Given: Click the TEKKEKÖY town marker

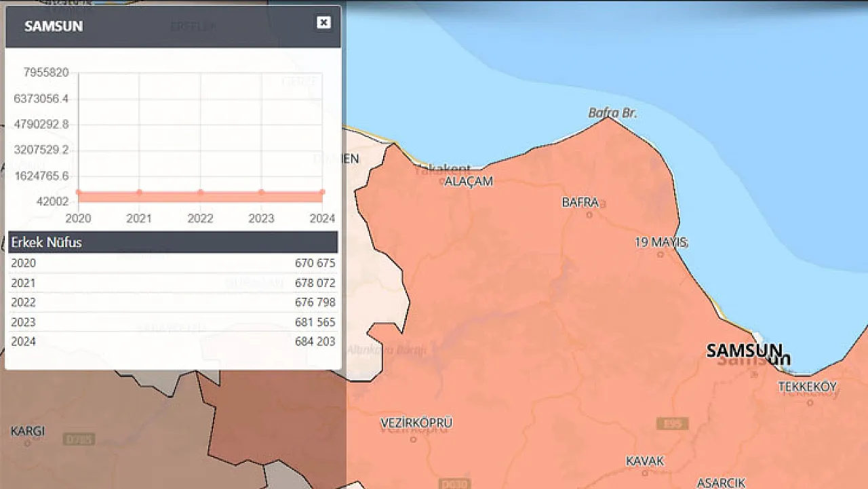Looking at the screenshot, I should [x=810, y=402].
